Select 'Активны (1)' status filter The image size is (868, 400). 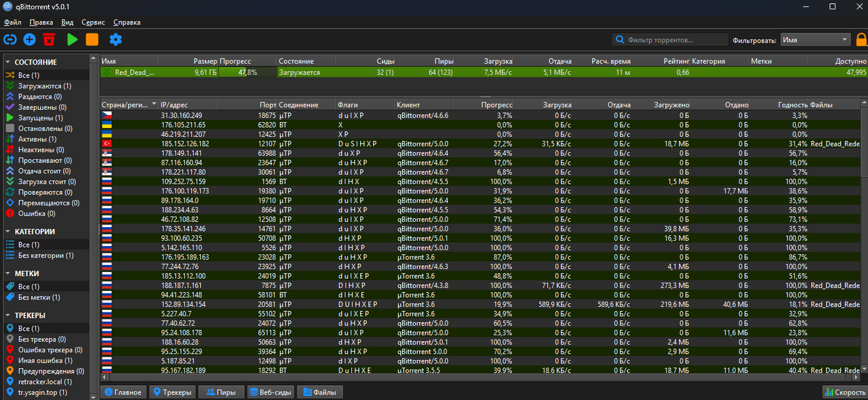(46, 139)
